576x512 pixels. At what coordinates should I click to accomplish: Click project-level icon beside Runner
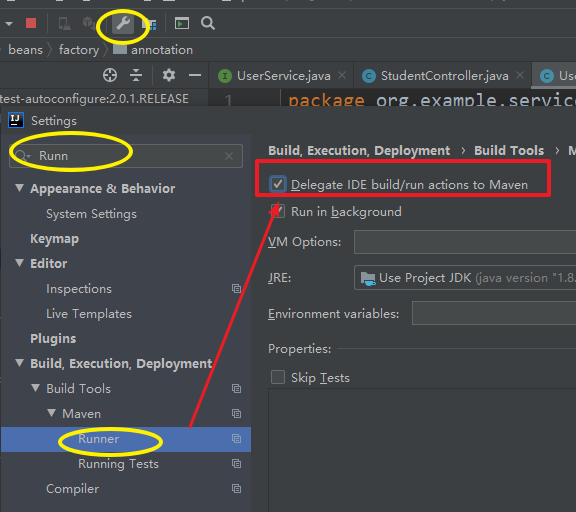pyautogui.click(x=236, y=439)
